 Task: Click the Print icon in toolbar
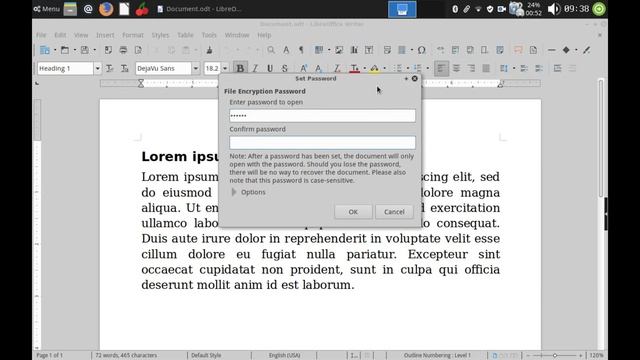[x=123, y=50]
